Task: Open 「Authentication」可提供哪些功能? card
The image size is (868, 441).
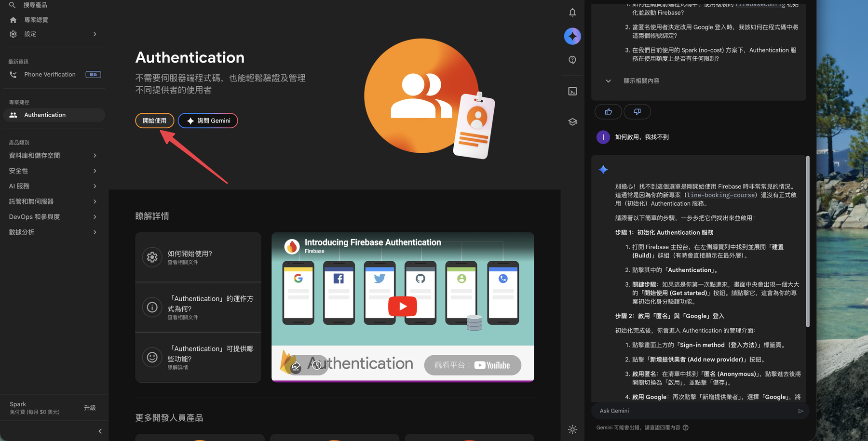Action: 198,357
